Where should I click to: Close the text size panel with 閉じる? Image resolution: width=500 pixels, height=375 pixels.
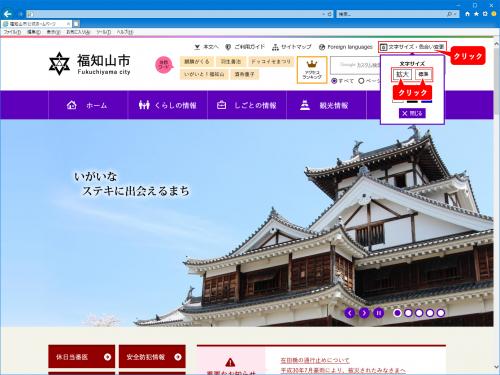pyautogui.click(x=412, y=113)
